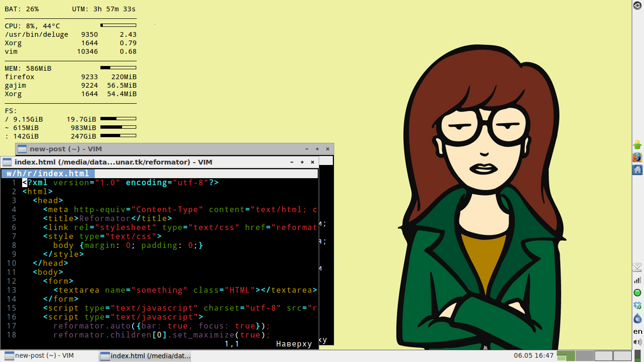Open the Deluge water drop tray icon

click(x=637, y=319)
